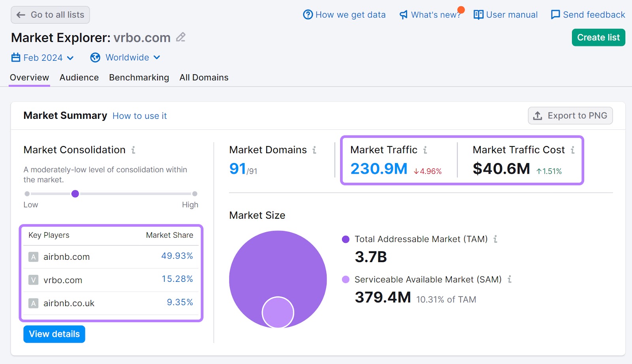Click the dark purple TAM legend dot
The height and width of the screenshot is (364, 632).
click(x=346, y=239)
